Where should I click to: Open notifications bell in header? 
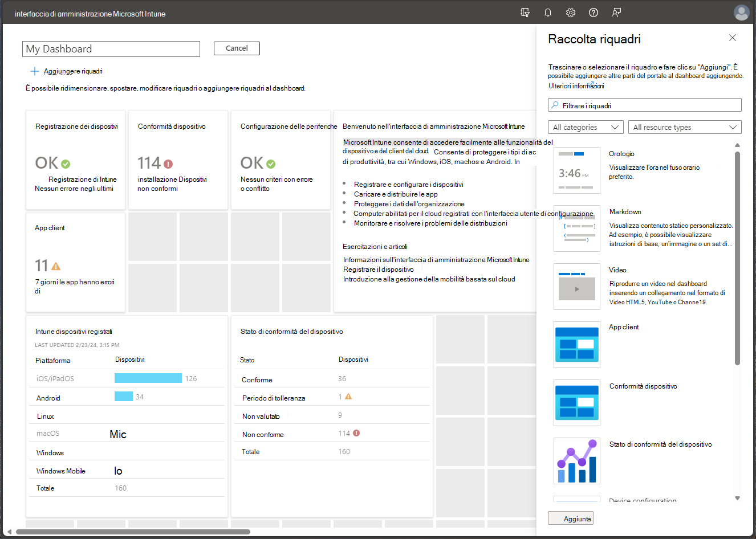(548, 13)
